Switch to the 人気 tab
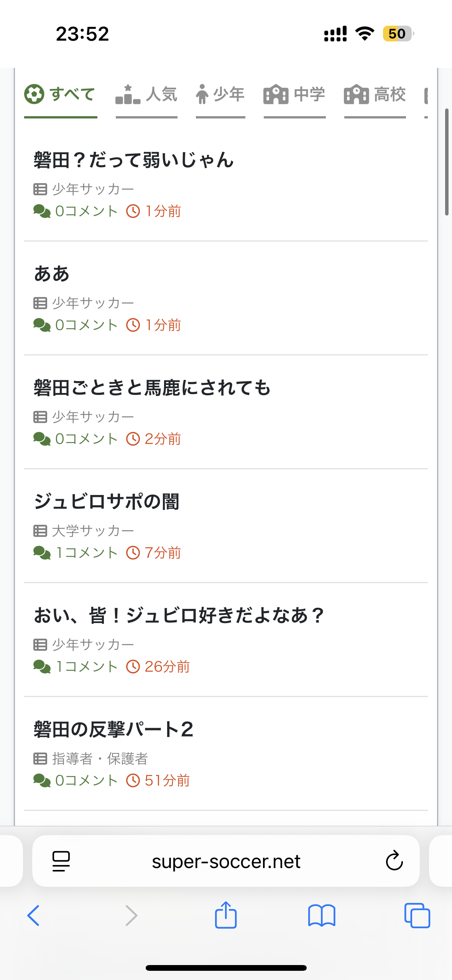Screen dimensions: 452x980 [x=161, y=94]
